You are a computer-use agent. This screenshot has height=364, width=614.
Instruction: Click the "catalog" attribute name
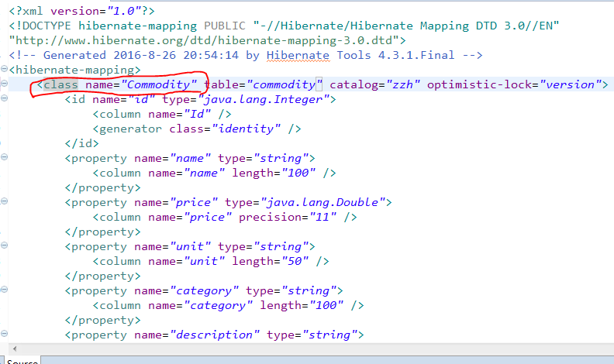click(x=354, y=85)
